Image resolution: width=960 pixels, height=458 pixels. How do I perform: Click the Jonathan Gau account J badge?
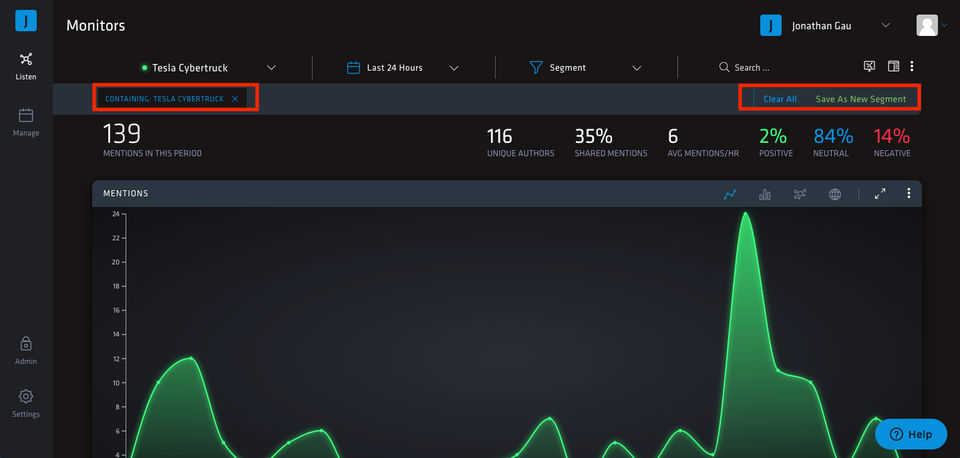pos(770,26)
